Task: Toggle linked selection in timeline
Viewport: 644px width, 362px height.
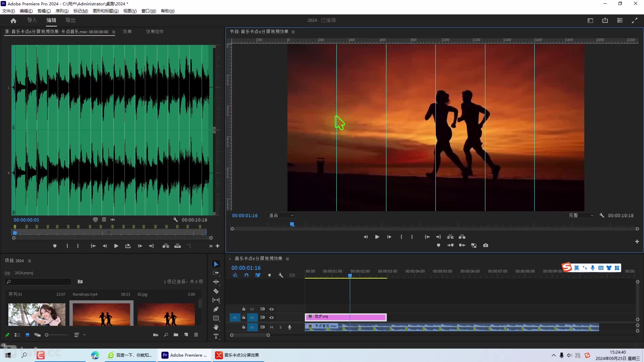Action: click(258, 275)
